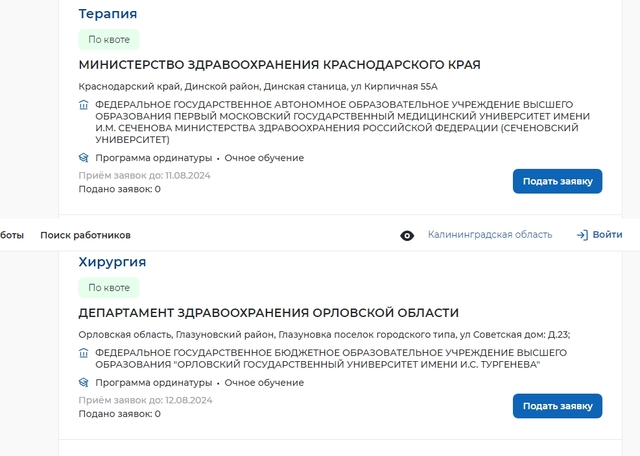The height and width of the screenshot is (456, 640).
Task: Select the По квоте badge under Терапия
Action: tap(109, 40)
